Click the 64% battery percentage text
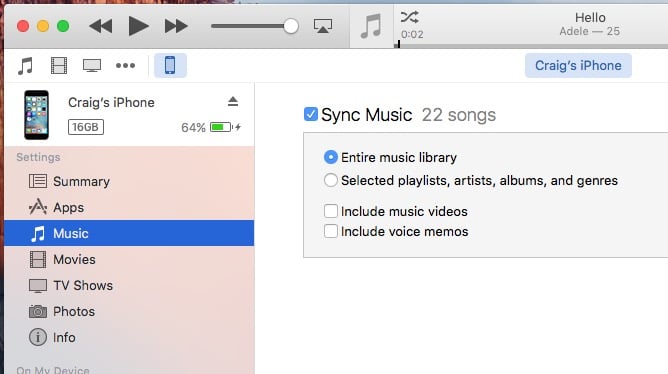668x374 pixels. click(x=193, y=127)
